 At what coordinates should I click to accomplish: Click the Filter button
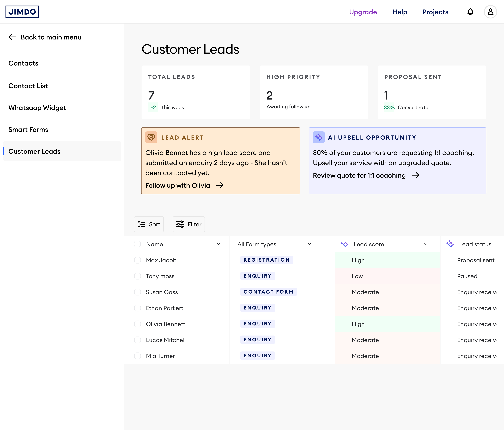189,224
